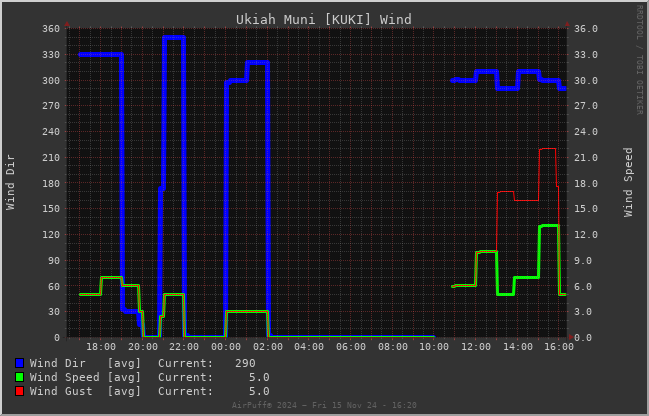Click the red Wind Gust legend swatch
This screenshot has width=649, height=416.
[19, 391]
